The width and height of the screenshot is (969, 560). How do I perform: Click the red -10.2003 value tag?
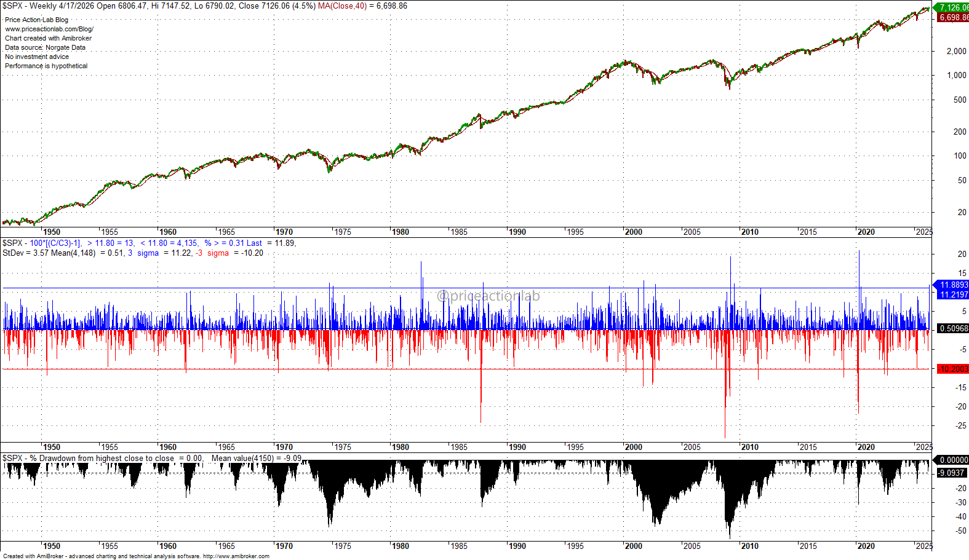(954, 369)
